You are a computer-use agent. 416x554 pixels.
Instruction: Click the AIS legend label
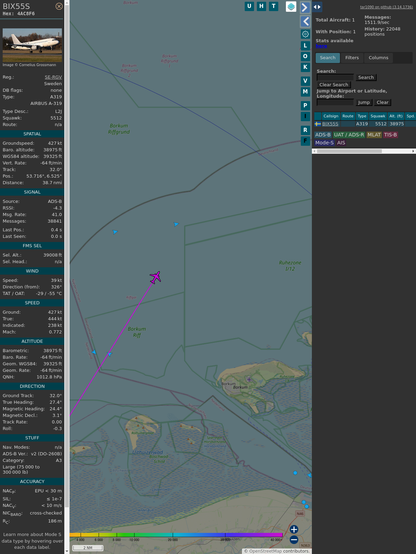point(341,143)
